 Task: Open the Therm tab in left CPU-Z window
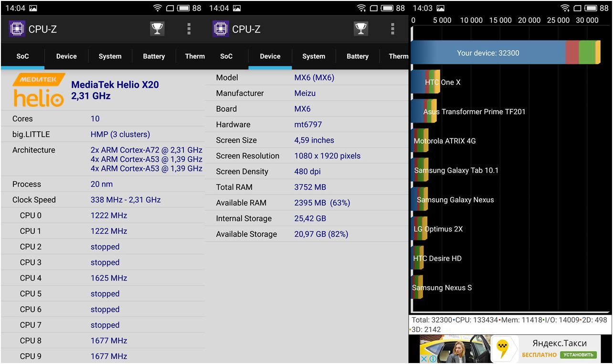tap(195, 56)
